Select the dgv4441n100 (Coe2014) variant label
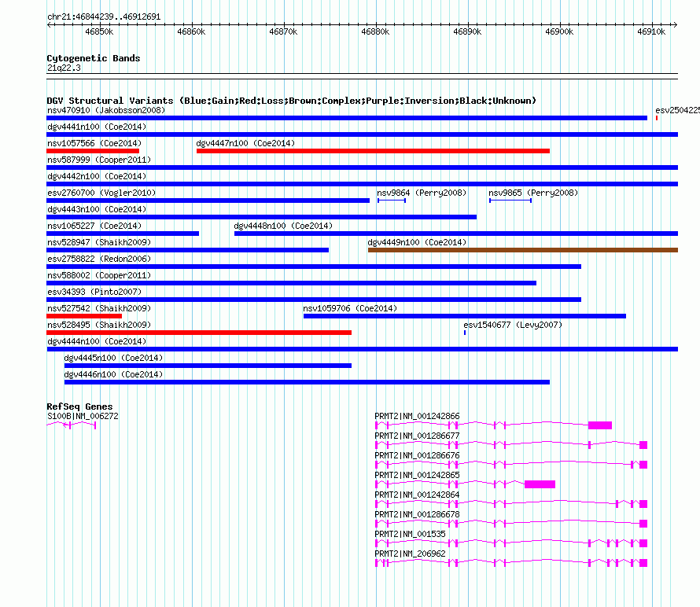This screenshot has width=700, height=607. (97, 127)
